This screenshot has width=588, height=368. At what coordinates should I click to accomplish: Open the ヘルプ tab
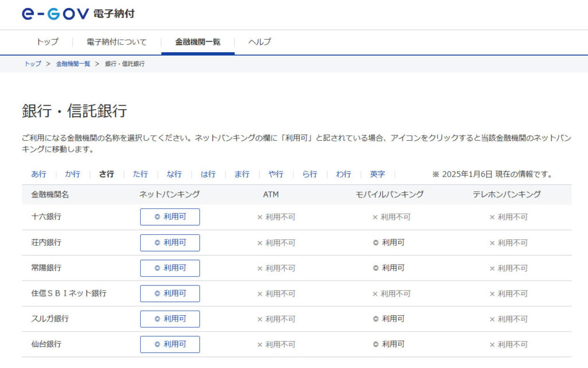point(260,42)
